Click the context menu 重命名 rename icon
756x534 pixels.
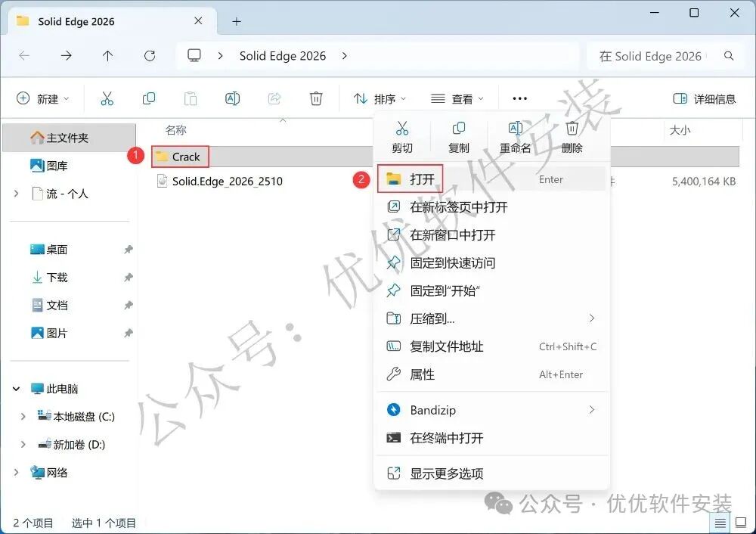point(516,129)
